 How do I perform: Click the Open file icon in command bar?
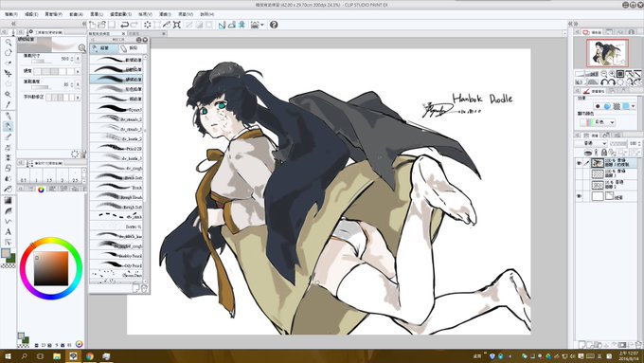point(102,25)
